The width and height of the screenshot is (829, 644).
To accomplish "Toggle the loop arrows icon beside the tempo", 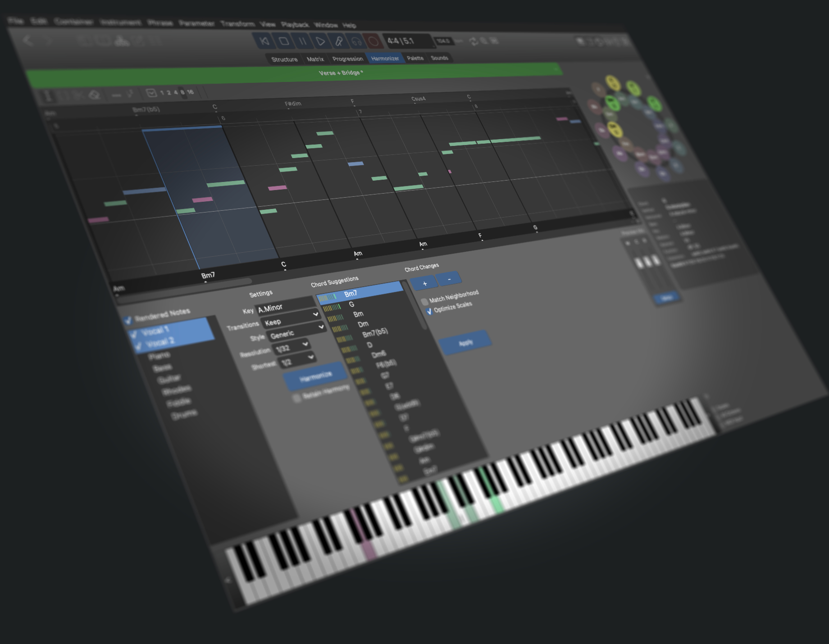I will pyautogui.click(x=473, y=41).
